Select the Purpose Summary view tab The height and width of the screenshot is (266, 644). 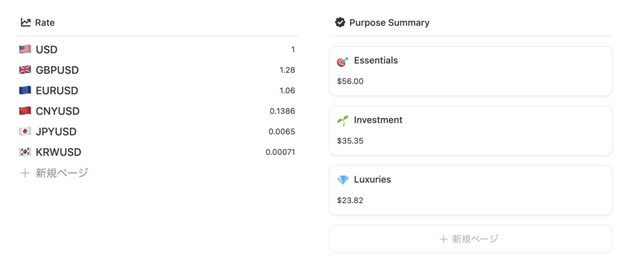[389, 22]
